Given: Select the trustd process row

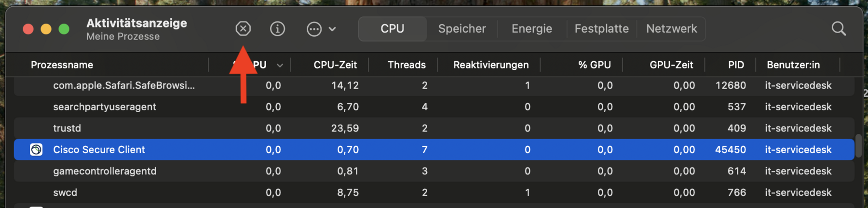Looking at the screenshot, I should [434, 128].
